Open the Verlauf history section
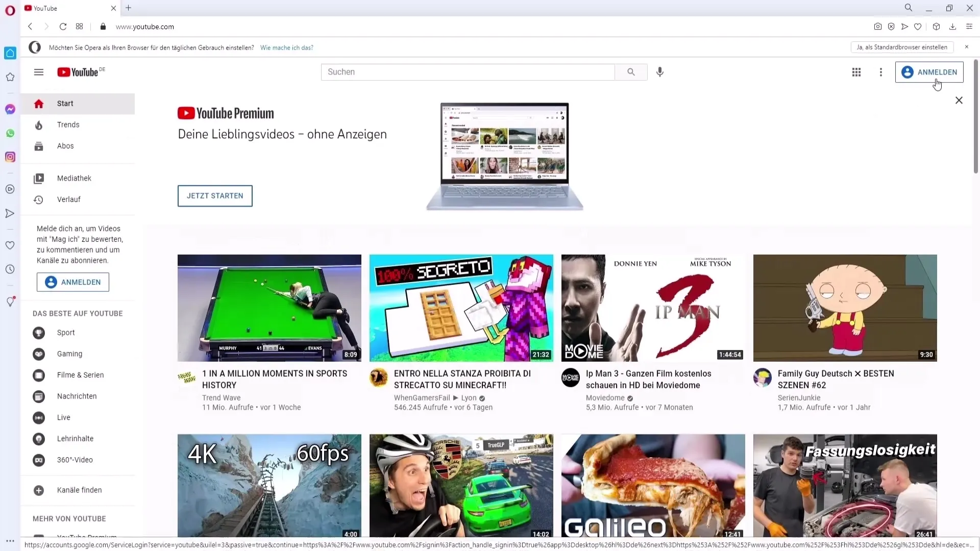980x551 pixels. (x=69, y=199)
